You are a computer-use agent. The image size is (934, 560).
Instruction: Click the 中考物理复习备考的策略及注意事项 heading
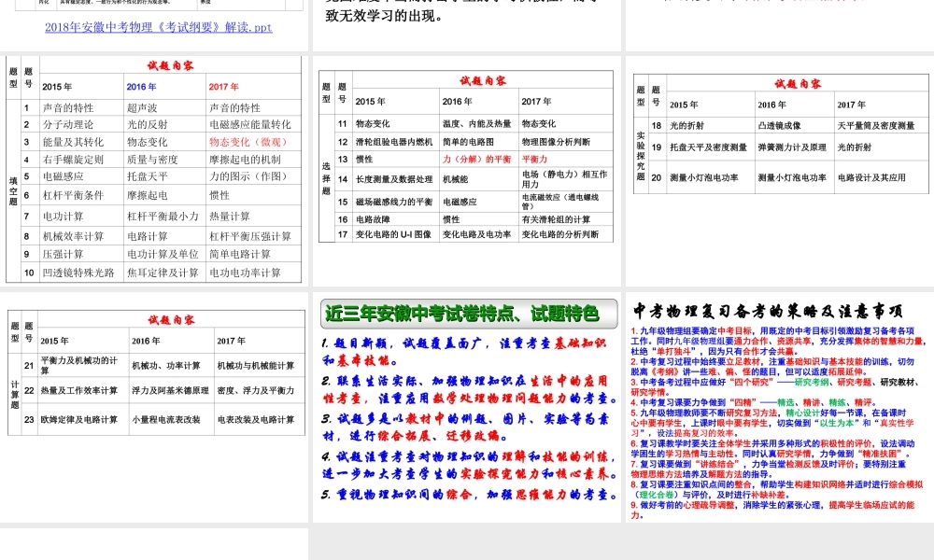pos(768,310)
